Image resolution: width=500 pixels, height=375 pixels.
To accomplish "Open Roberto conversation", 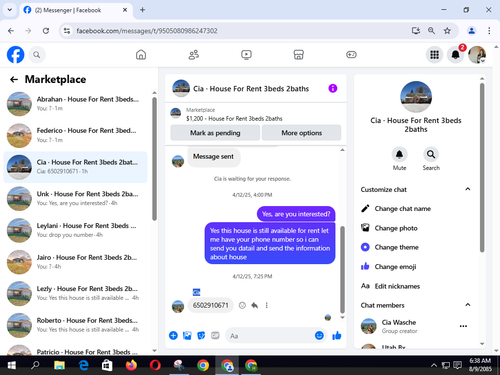I will 75,325.
